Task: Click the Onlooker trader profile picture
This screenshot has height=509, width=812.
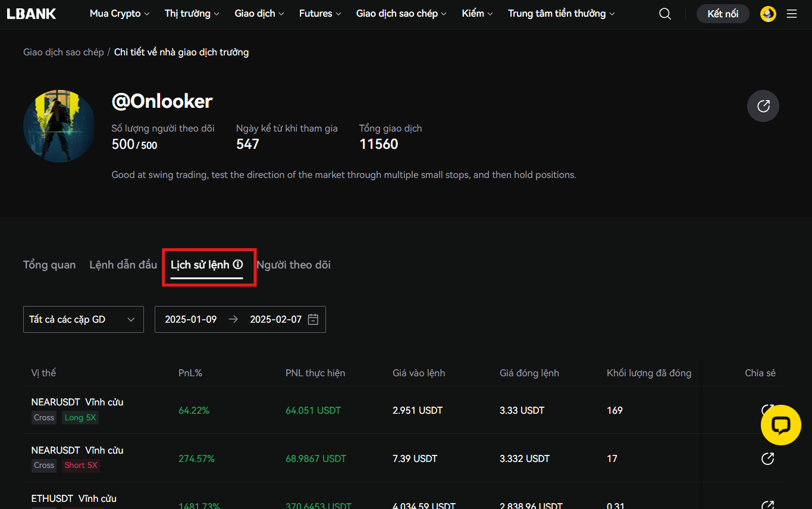Action: pos(59,126)
